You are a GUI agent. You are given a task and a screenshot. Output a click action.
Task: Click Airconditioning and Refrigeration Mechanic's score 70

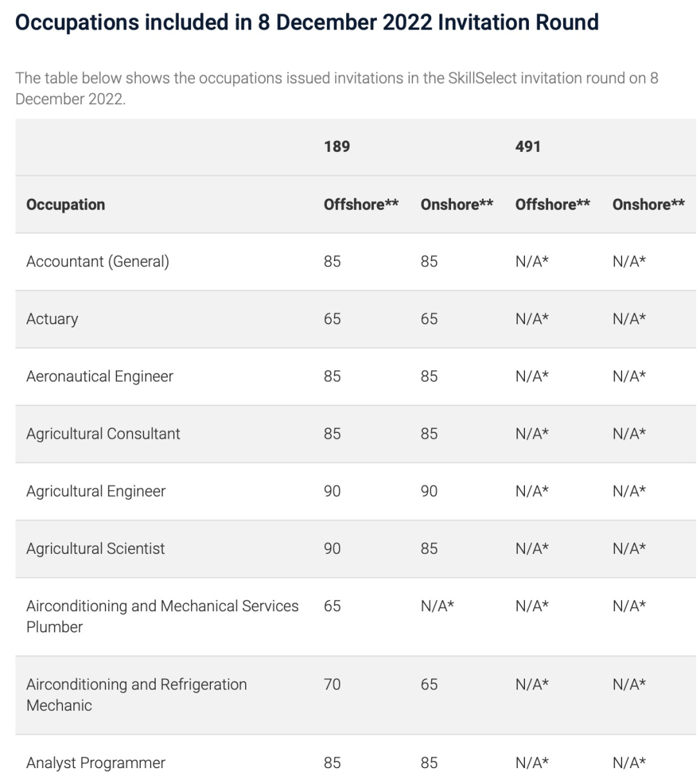click(x=332, y=685)
